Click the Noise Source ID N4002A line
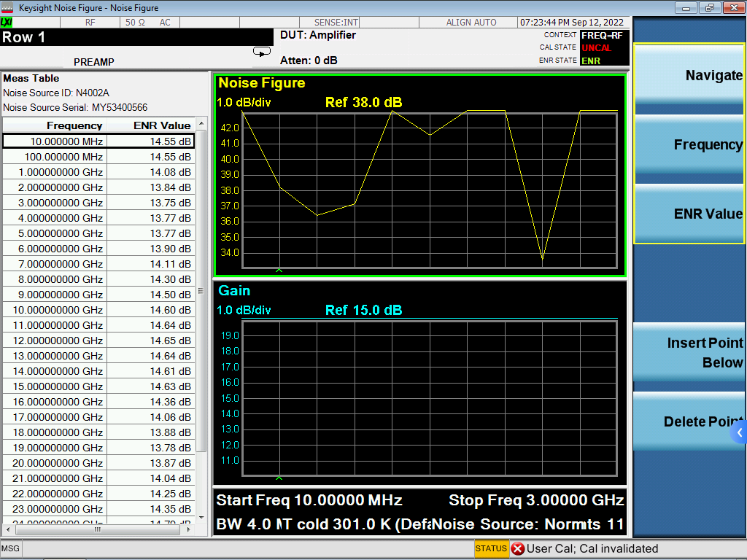 click(56, 93)
